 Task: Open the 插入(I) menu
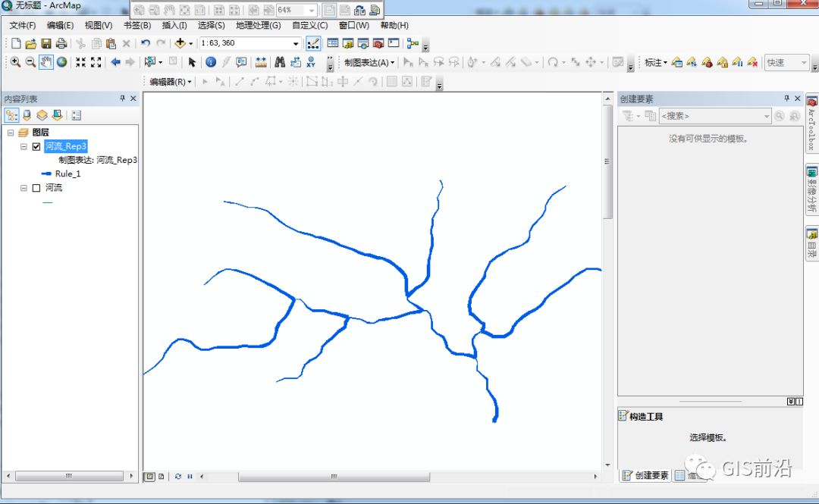tap(174, 25)
